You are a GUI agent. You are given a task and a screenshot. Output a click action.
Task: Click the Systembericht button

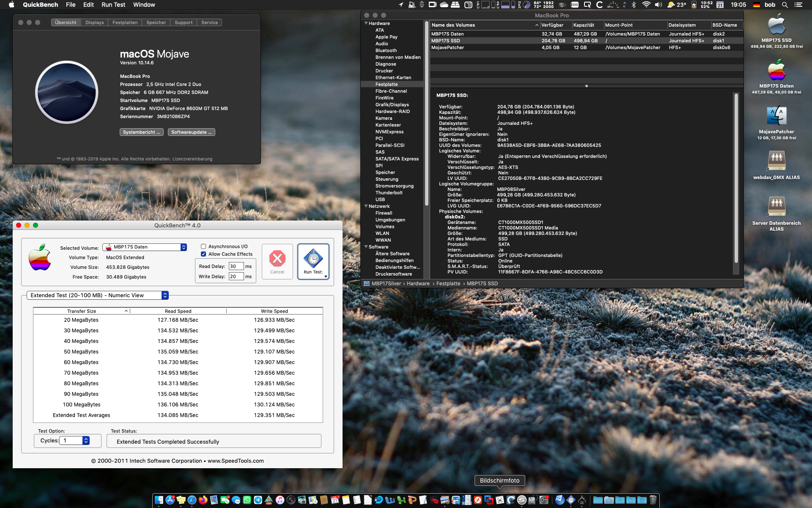click(141, 132)
